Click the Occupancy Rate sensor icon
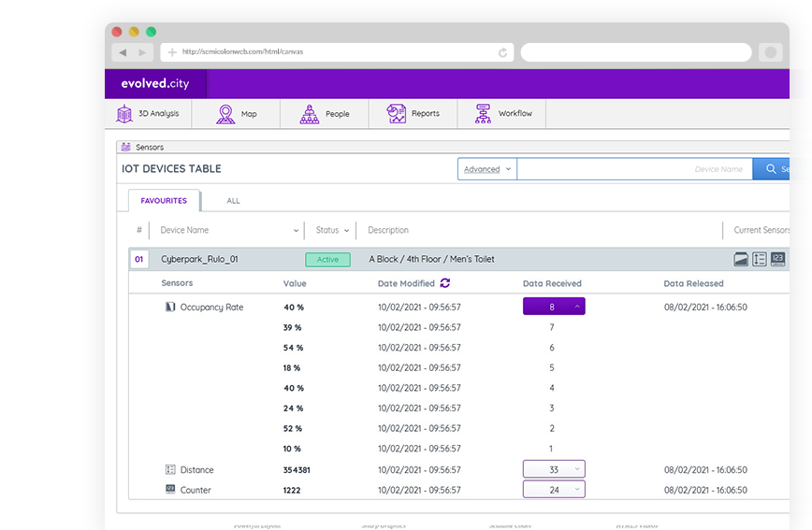 click(170, 307)
